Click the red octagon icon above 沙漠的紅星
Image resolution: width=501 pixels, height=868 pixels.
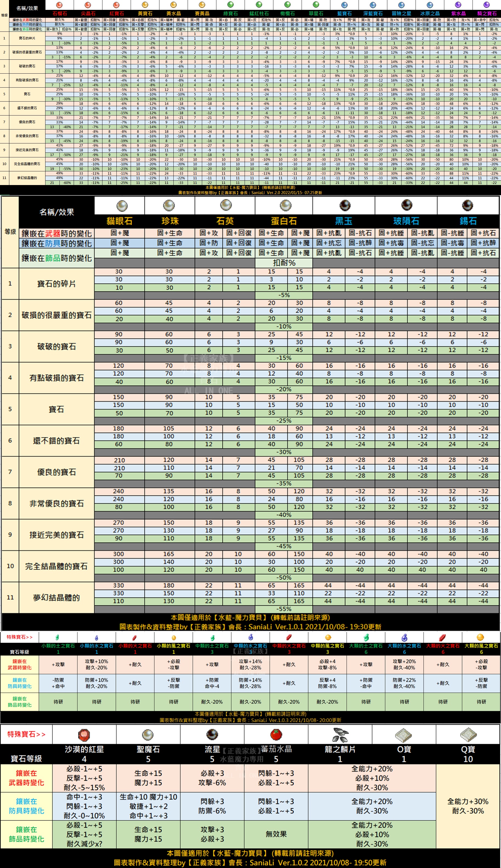(x=84, y=735)
